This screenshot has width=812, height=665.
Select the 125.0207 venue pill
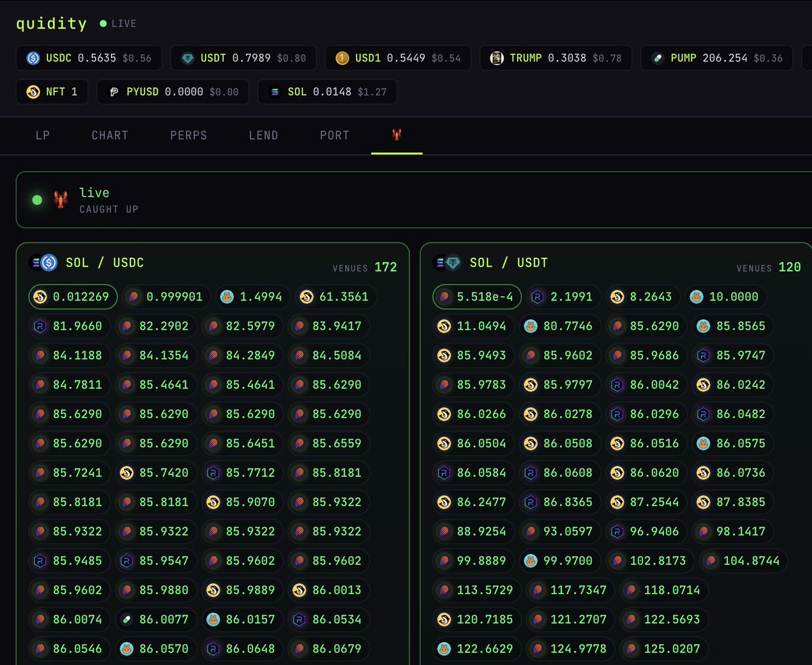(664, 648)
